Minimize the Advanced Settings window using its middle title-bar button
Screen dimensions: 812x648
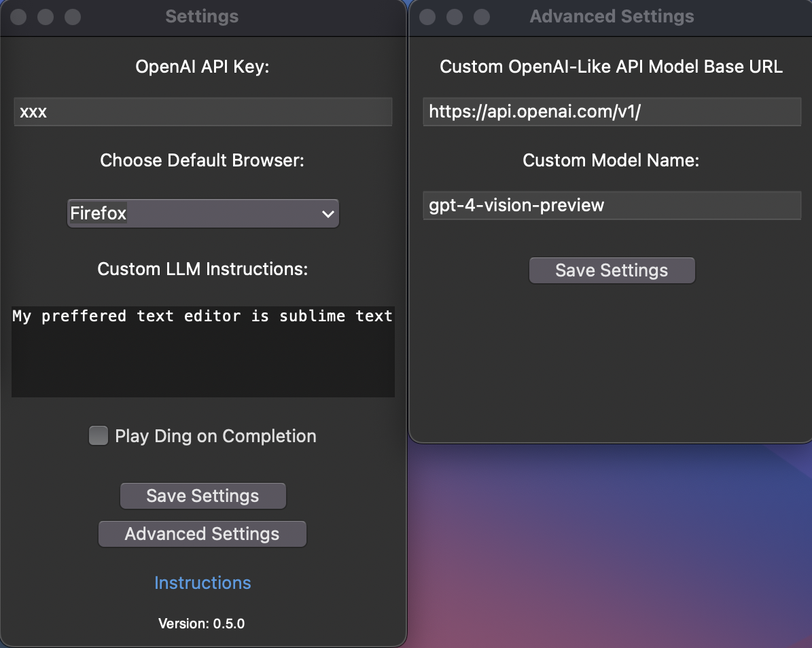coord(455,16)
